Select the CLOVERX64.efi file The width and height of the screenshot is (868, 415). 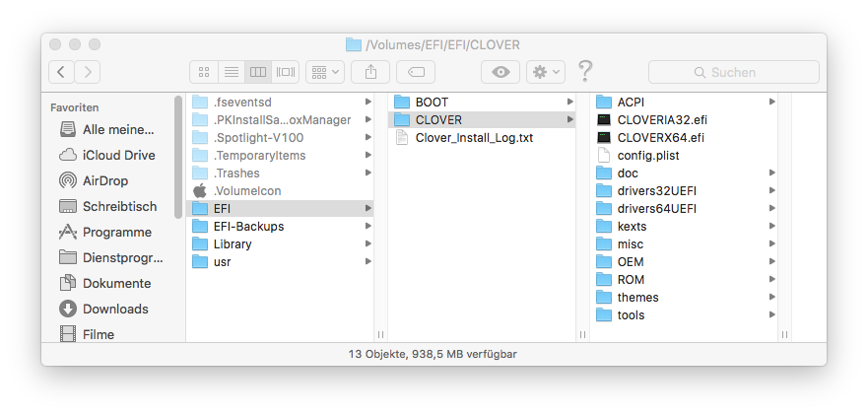click(x=684, y=137)
